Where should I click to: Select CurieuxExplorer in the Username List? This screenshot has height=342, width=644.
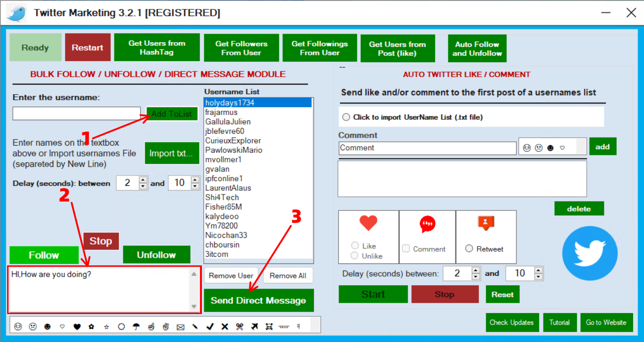(x=233, y=140)
